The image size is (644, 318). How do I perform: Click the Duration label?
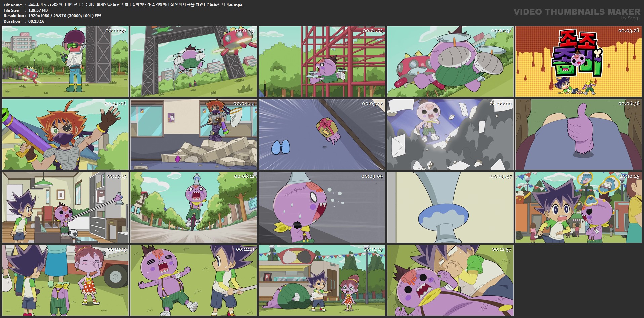(12, 21)
